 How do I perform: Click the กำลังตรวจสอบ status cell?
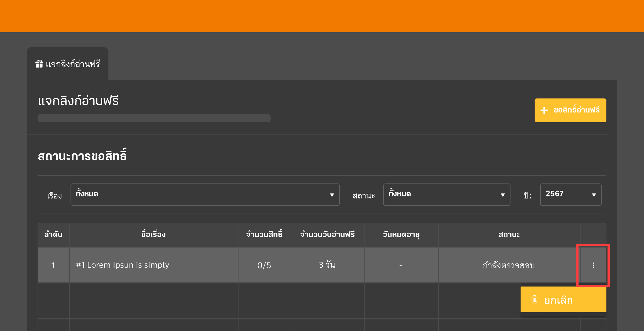click(509, 265)
